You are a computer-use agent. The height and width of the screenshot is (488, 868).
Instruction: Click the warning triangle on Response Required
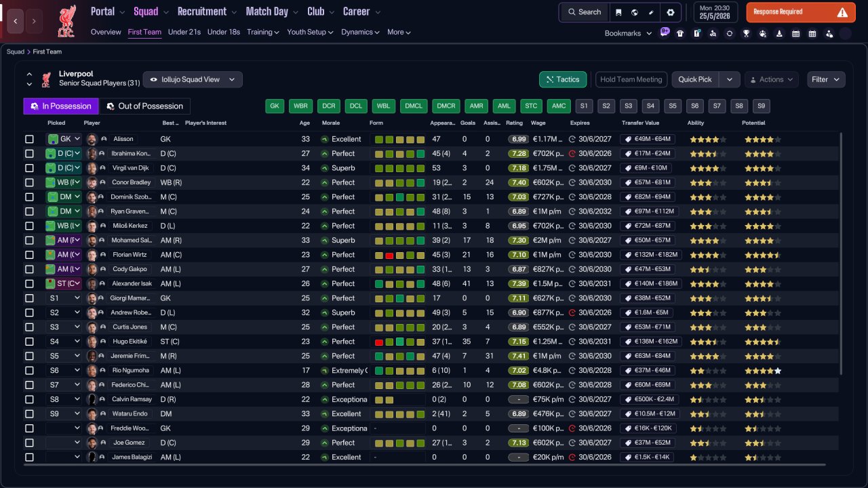click(x=842, y=12)
